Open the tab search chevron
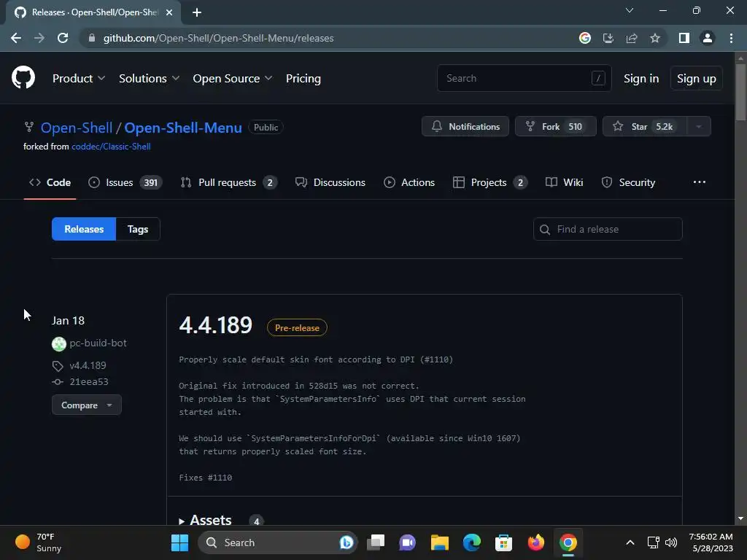The width and height of the screenshot is (747, 560). tap(630, 10)
